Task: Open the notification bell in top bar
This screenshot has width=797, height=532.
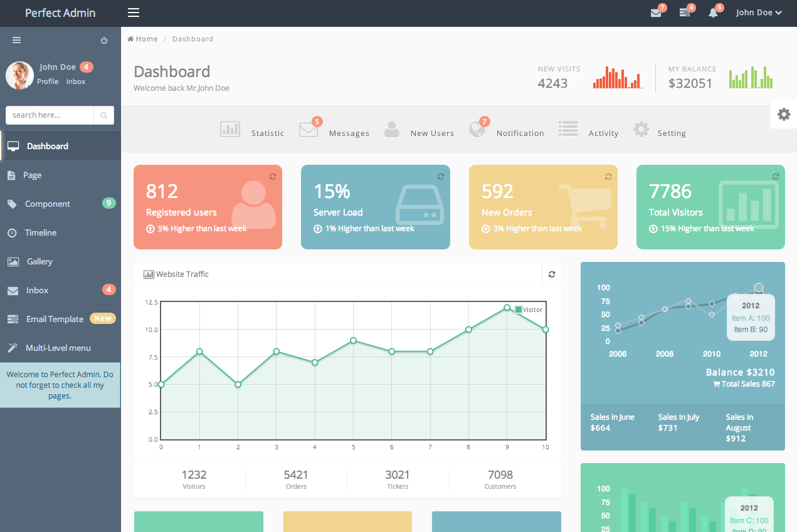Action: coord(713,13)
